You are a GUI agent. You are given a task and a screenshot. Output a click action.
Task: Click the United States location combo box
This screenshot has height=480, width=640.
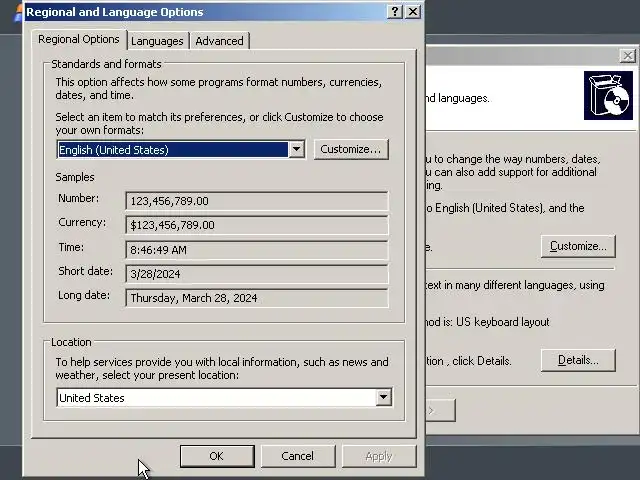(x=224, y=398)
